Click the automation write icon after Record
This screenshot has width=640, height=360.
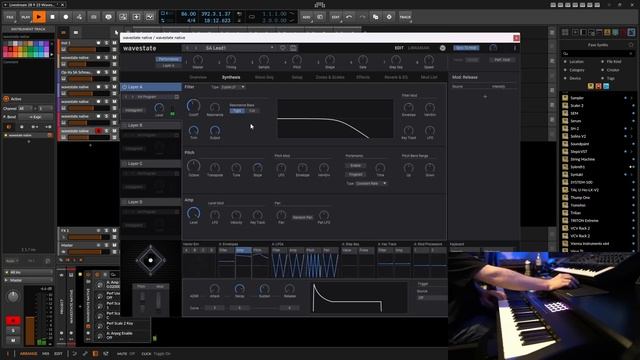coord(79,17)
